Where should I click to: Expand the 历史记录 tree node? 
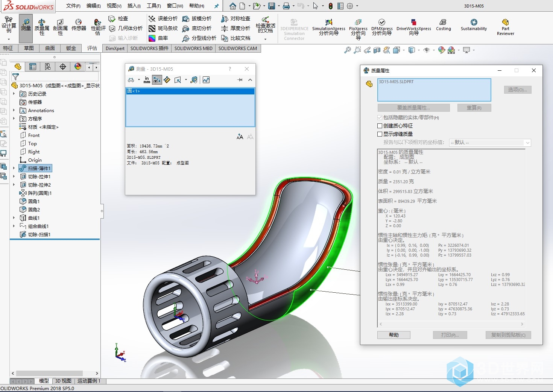coord(14,94)
